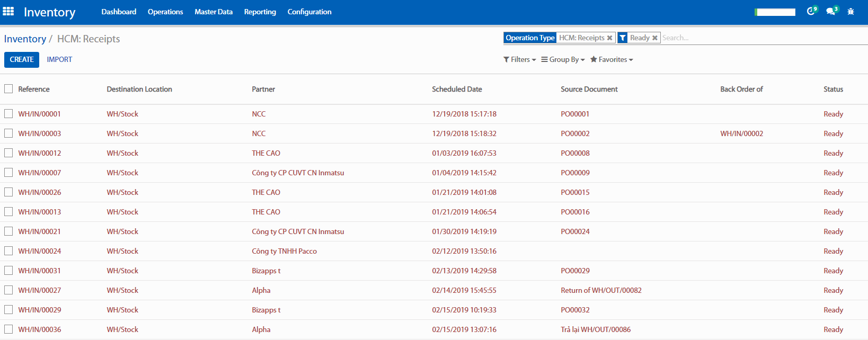Expand the Favorites dropdown

click(612, 60)
